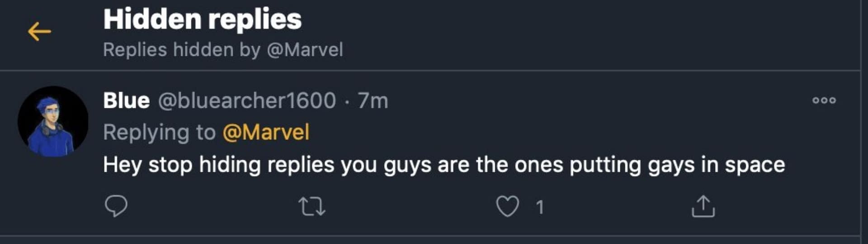Reply to Blue's tweet
868x244 pixels.
[x=116, y=206]
